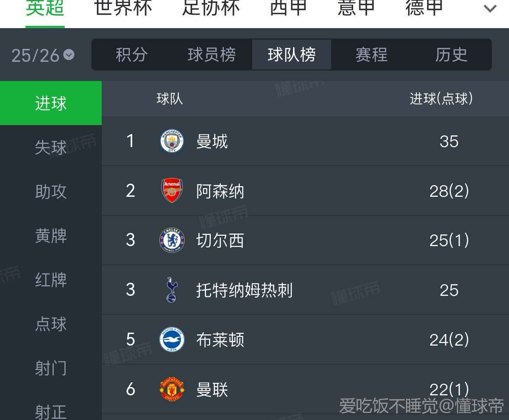
Task: Select 黄牌 stat category
Action: point(51,236)
